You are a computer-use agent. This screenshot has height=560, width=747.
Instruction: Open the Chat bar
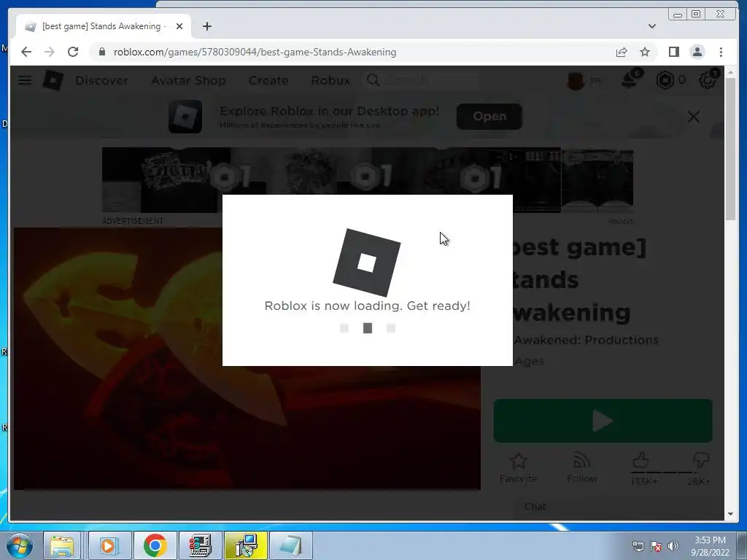point(614,507)
